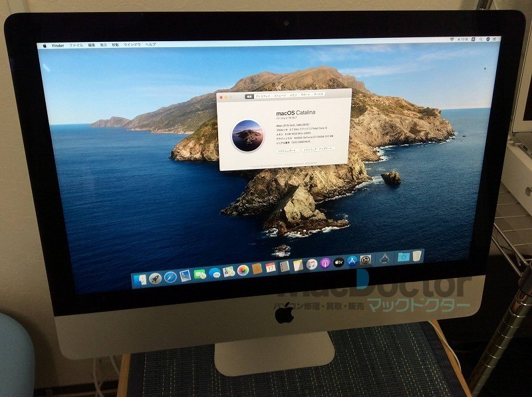Screen dimensions: 532x397
Task: Click the clock date text in menu bar
Action: tap(463, 39)
